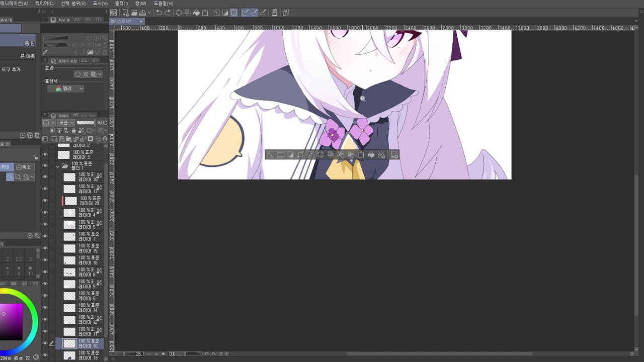Select brush size 2.5 preset

pos(19,256)
